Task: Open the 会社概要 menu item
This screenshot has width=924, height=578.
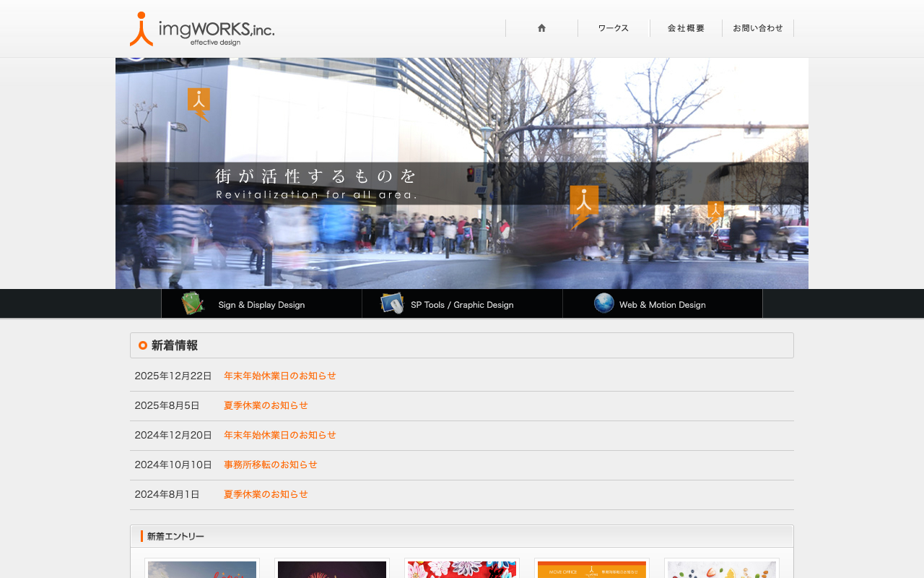Action: (686, 28)
